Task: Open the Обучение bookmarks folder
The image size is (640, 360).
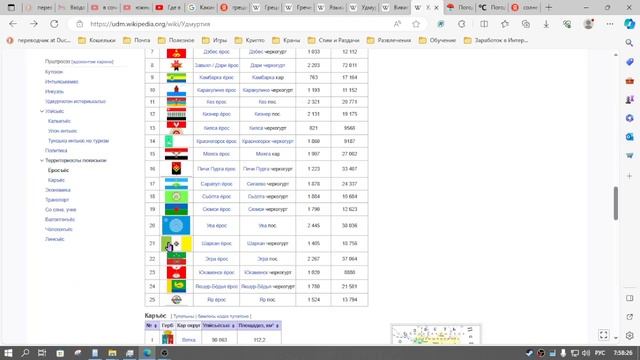Action: (438, 40)
